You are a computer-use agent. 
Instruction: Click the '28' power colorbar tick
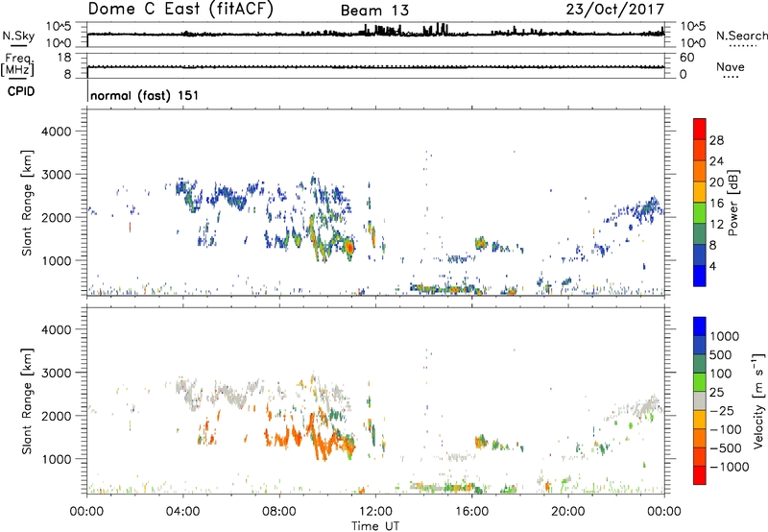716,140
